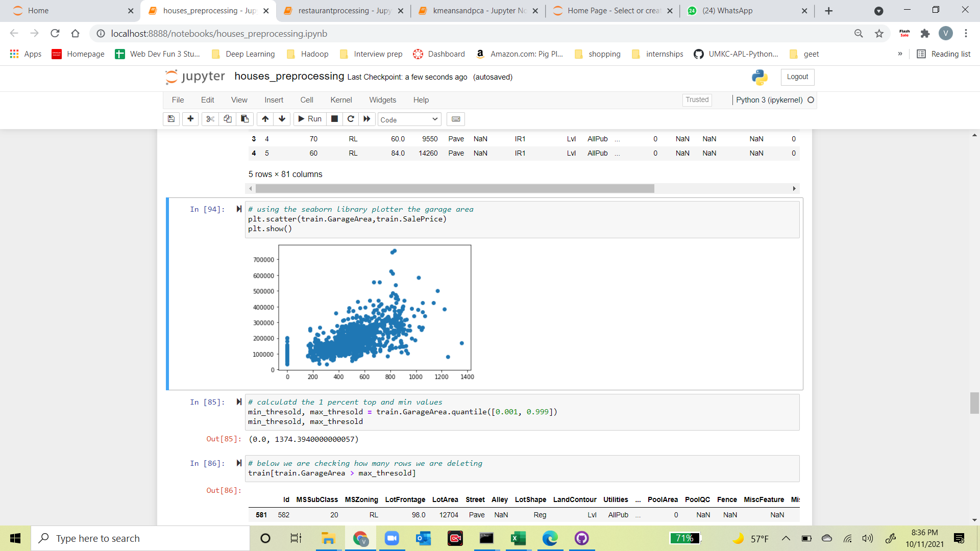Save the notebook using the floppy disk icon

pos(171,119)
